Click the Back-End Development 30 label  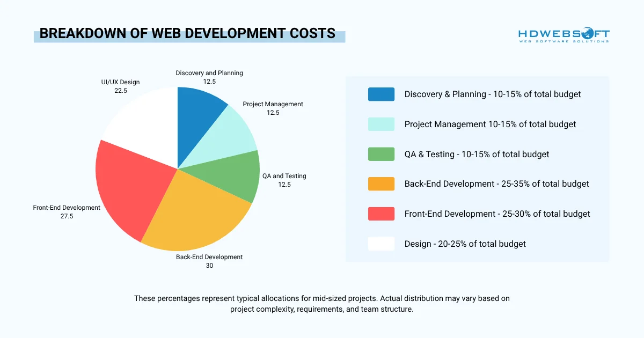(x=209, y=261)
